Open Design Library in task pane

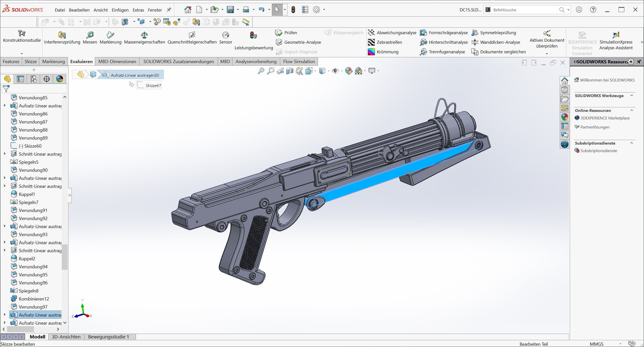point(565,90)
